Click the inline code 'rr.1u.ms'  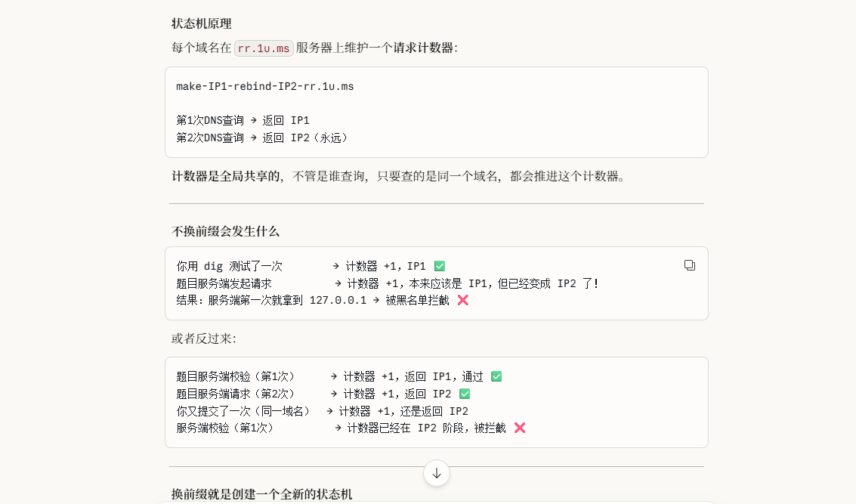pos(264,48)
